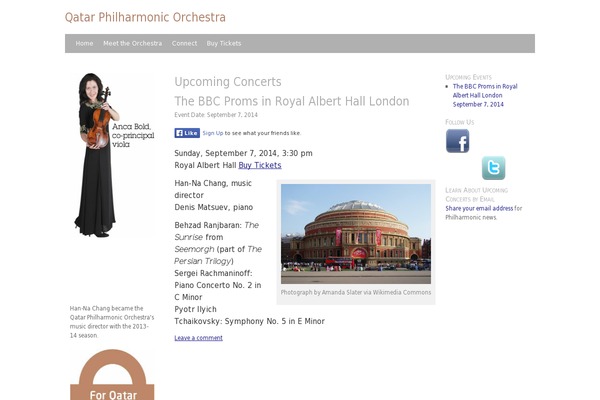This screenshot has width=600, height=400.
Task: Click the Facebook Sign Up link
Action: coord(213,133)
